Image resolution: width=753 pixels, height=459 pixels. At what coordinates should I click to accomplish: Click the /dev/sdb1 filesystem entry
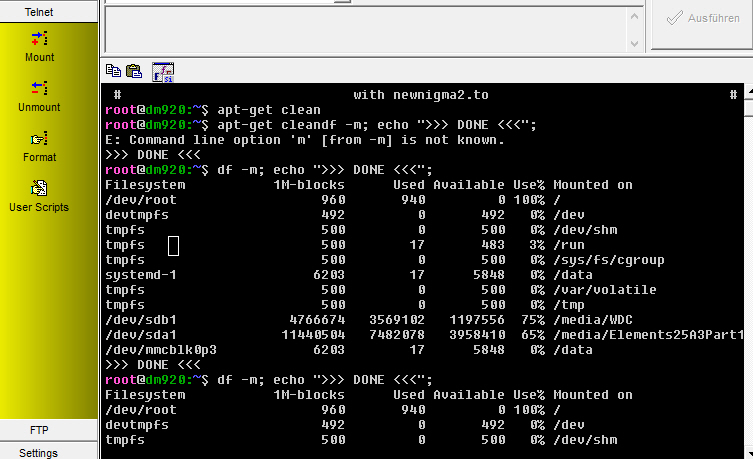141,320
